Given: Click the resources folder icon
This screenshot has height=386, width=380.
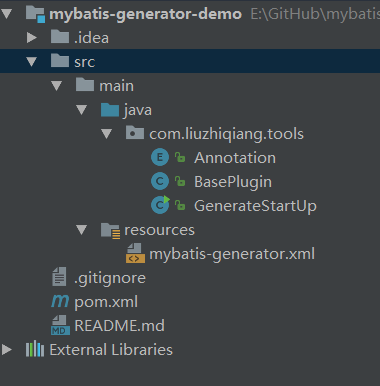Looking at the screenshot, I should pyautogui.click(x=110, y=231).
